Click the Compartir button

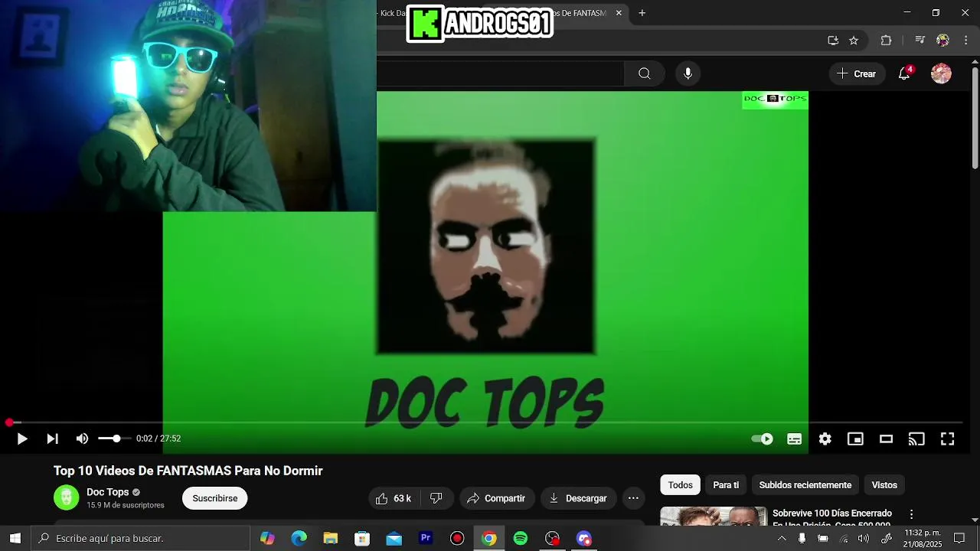coord(496,498)
